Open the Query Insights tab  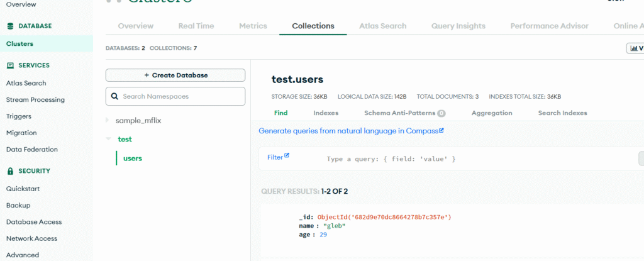458,26
